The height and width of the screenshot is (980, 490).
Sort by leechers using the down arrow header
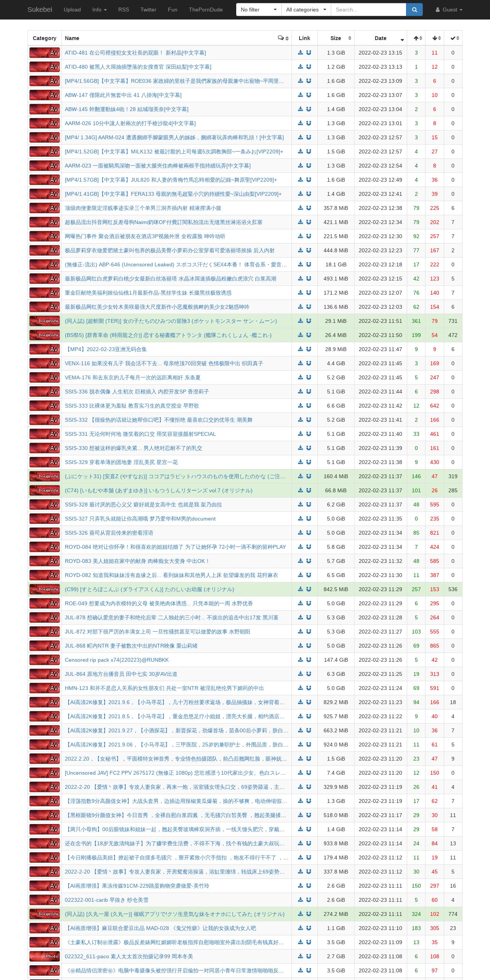[x=435, y=38]
